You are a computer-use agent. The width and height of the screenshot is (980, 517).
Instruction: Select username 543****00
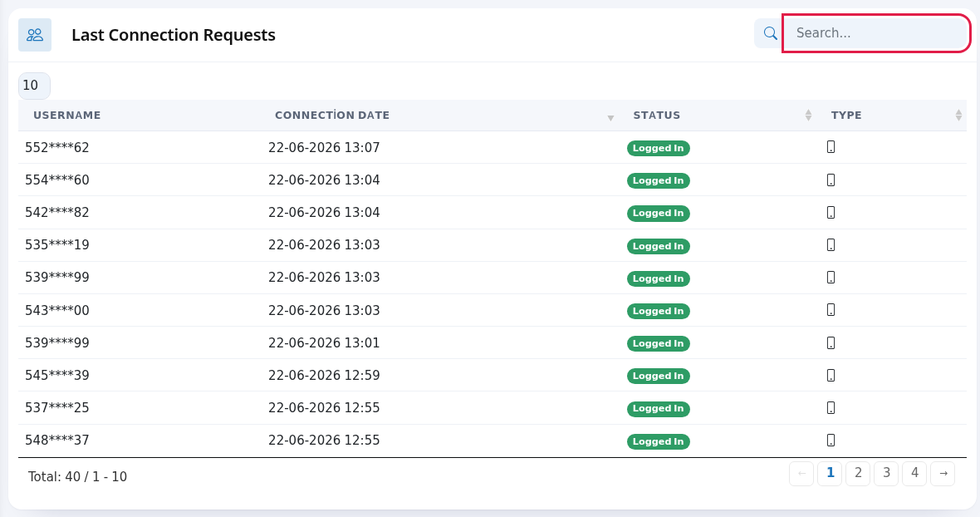56,311
